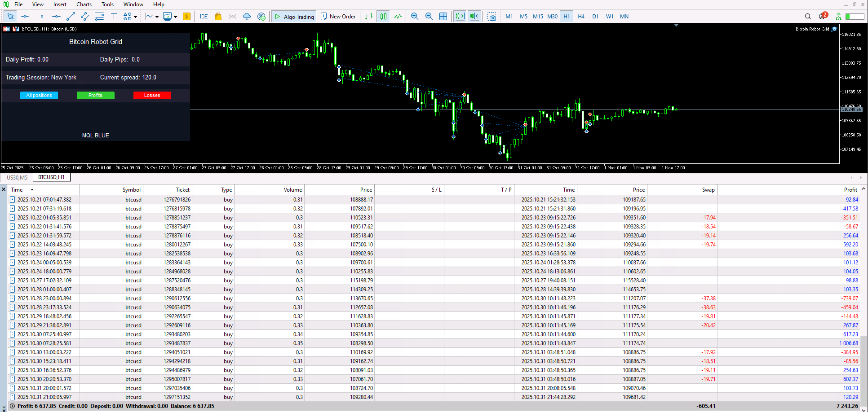This screenshot has width=868, height=412.
Task: Switch to M15 timeframe
Action: (538, 17)
